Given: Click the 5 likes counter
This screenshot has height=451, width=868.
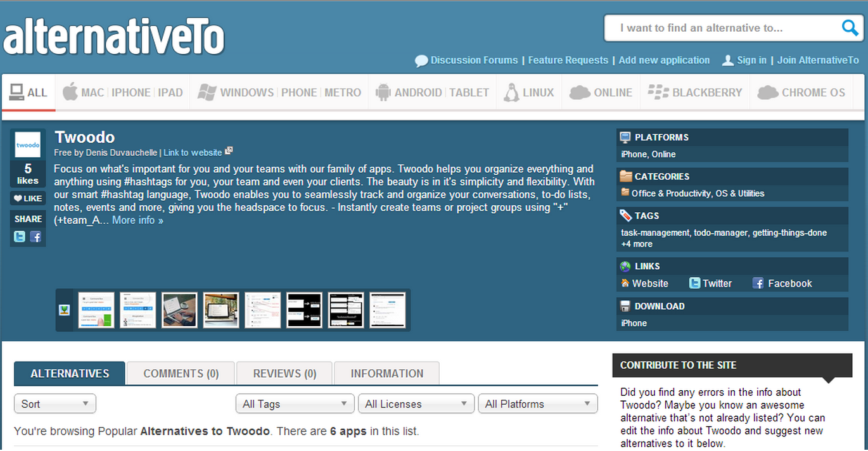Looking at the screenshot, I should click(28, 174).
